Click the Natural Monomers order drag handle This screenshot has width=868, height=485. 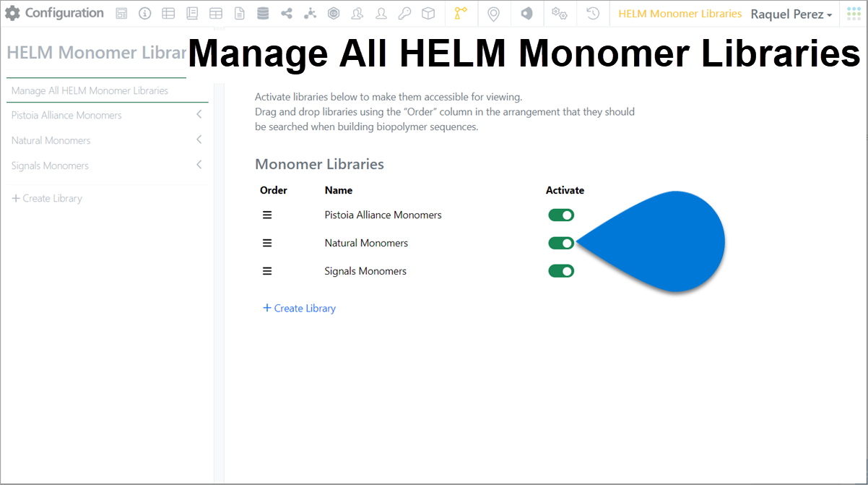pyautogui.click(x=267, y=243)
